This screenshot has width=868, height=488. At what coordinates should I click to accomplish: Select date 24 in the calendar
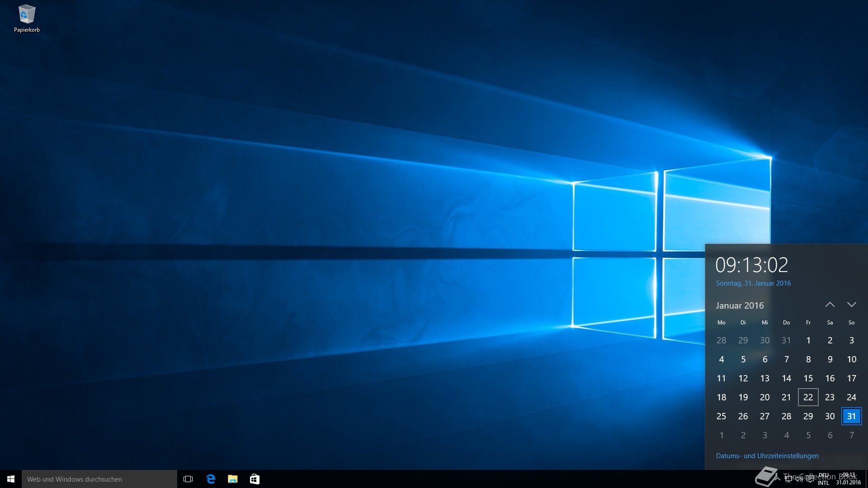pos(852,397)
